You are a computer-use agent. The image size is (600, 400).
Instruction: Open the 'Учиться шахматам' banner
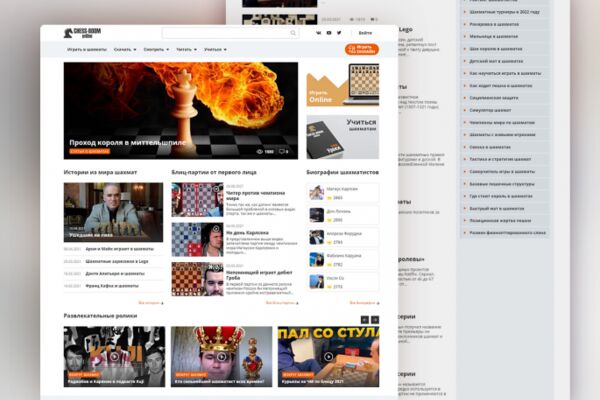tap(342, 137)
